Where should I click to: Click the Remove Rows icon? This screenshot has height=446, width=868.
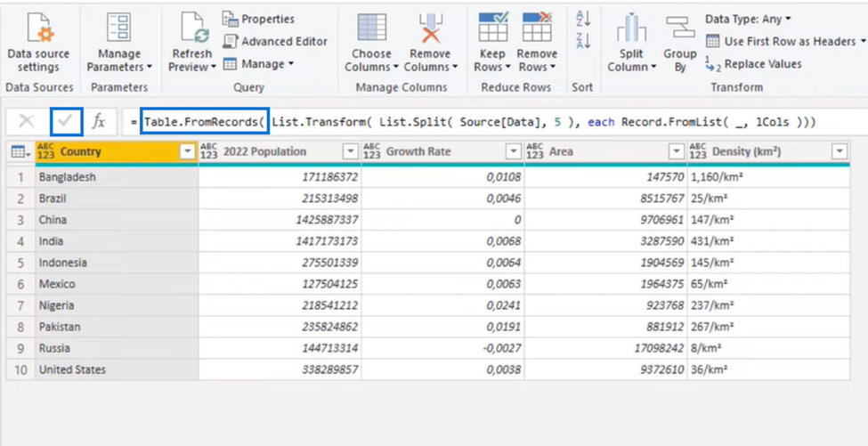pyautogui.click(x=537, y=27)
